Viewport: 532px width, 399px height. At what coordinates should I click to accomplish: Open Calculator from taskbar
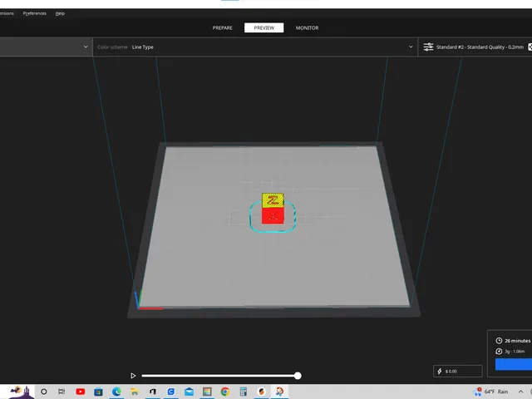pos(244,392)
